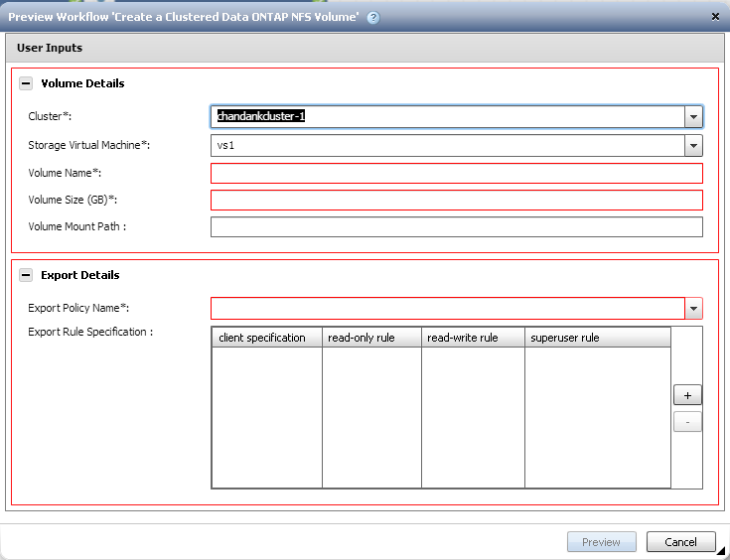
Task: Click the client specification column header
Action: (266, 338)
